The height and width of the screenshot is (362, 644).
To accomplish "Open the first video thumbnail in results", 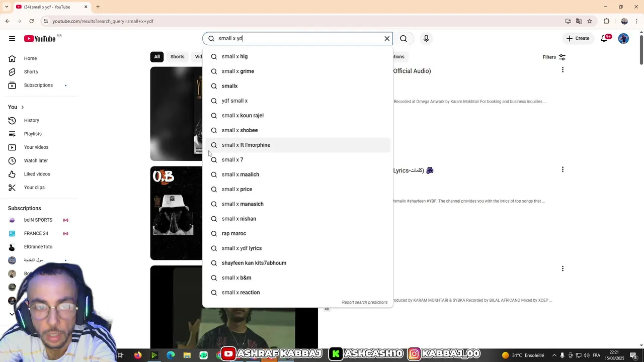I will click(x=176, y=114).
